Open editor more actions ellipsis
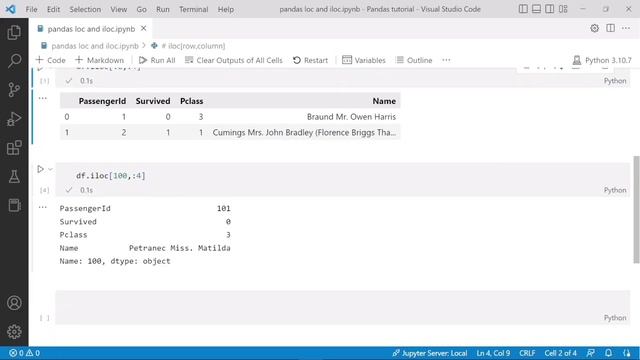The height and width of the screenshot is (360, 640). pyautogui.click(x=626, y=28)
